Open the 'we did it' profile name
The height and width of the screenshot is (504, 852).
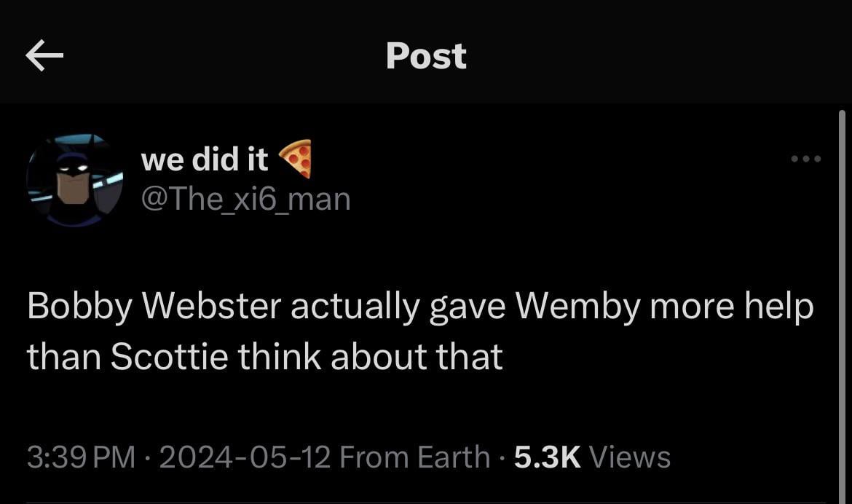(205, 160)
